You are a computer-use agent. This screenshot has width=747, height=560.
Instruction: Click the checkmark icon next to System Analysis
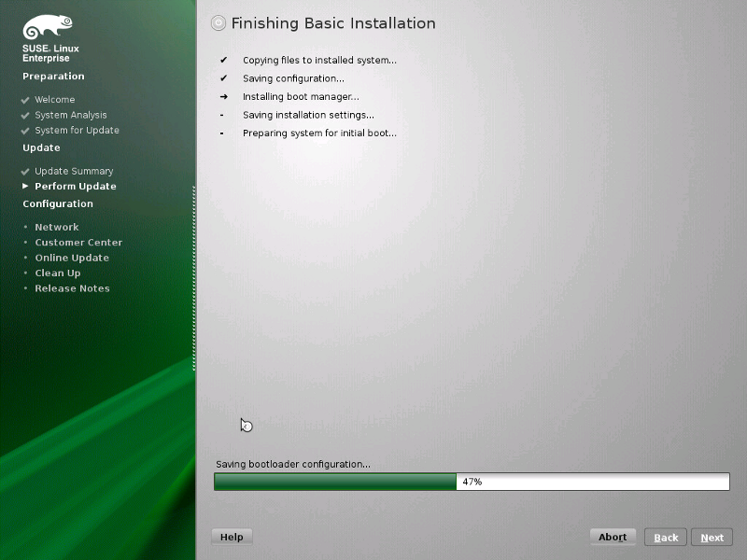25,116
